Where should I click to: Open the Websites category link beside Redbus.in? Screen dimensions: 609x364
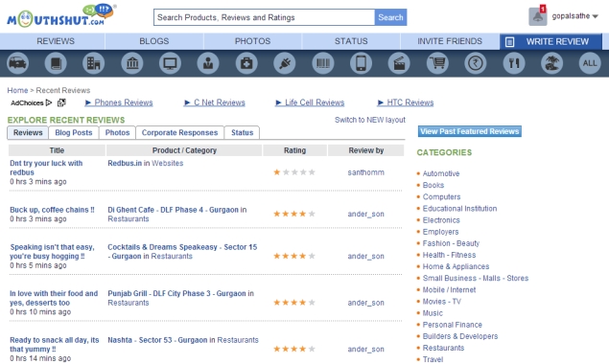[168, 164]
